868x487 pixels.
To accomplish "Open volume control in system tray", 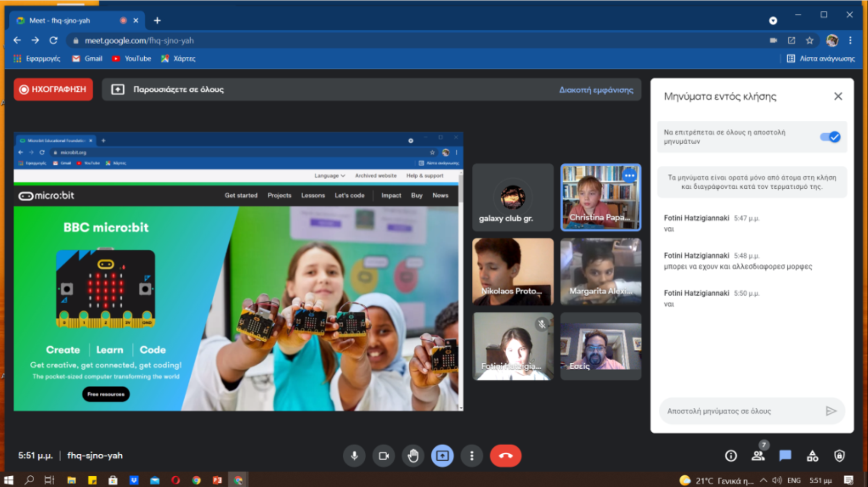I will pyautogui.click(x=777, y=480).
